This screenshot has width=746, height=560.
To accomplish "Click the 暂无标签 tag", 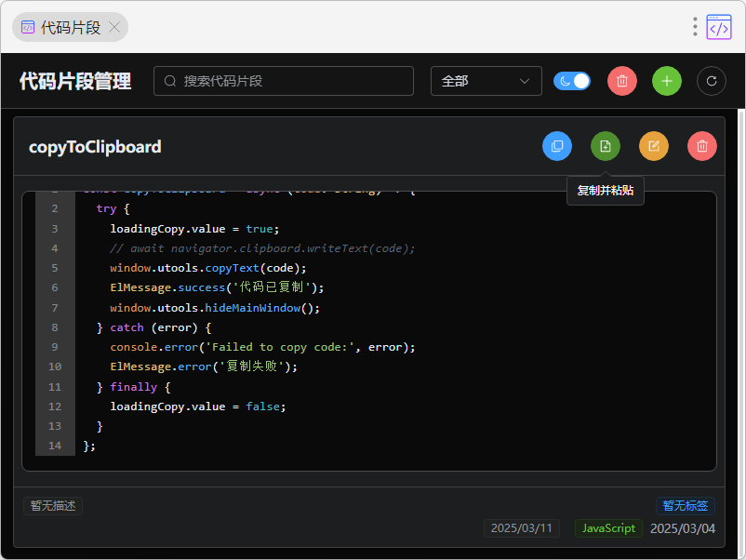I will coord(686,505).
